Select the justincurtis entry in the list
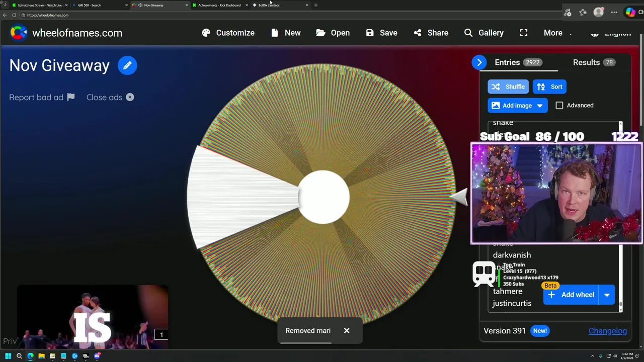 pos(512,303)
